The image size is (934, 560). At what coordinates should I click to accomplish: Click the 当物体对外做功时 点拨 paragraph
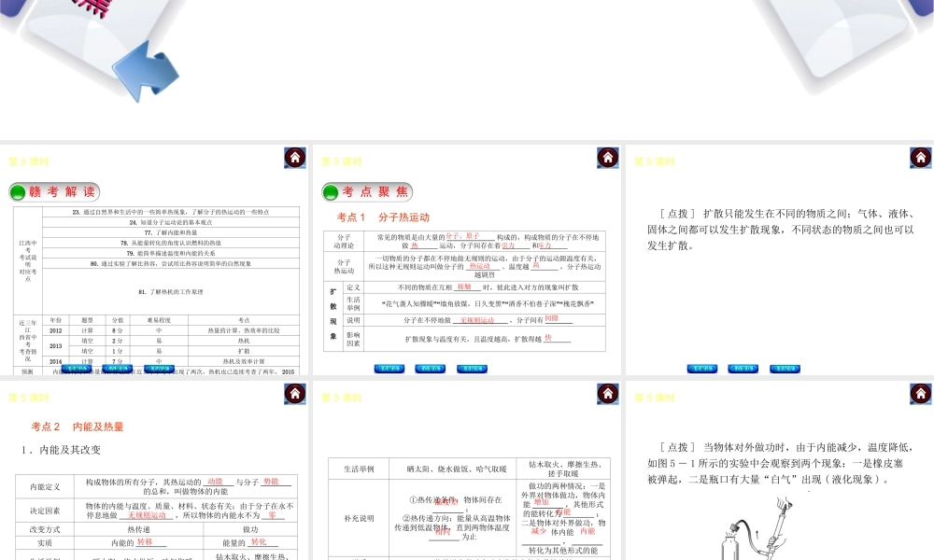(x=781, y=463)
